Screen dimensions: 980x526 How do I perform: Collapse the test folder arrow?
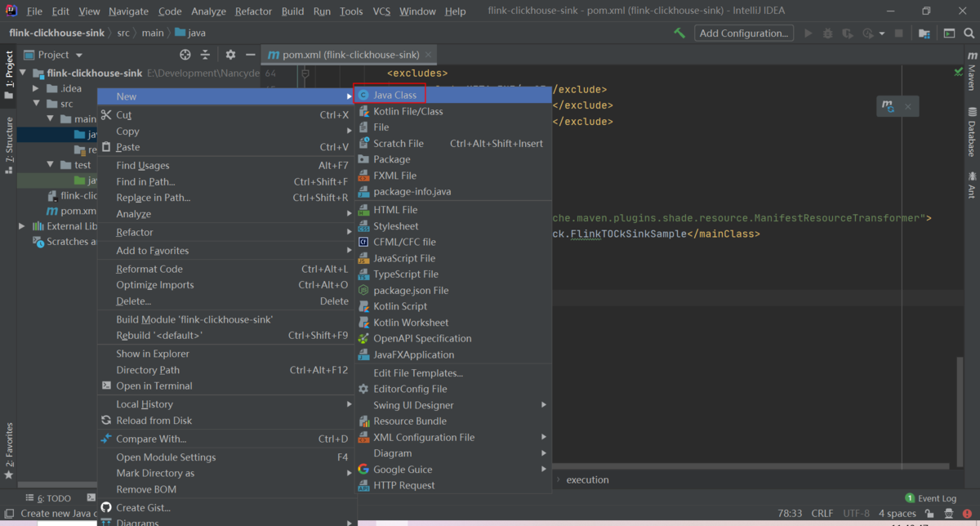(51, 165)
